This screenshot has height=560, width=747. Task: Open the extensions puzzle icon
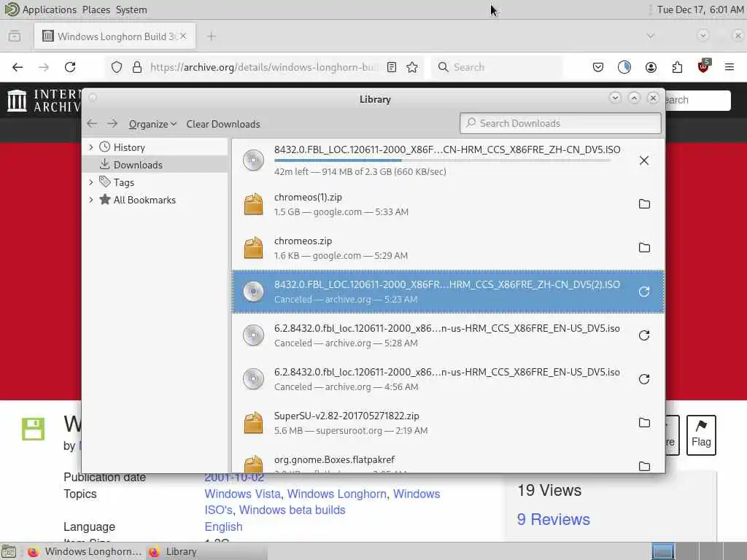click(x=677, y=67)
